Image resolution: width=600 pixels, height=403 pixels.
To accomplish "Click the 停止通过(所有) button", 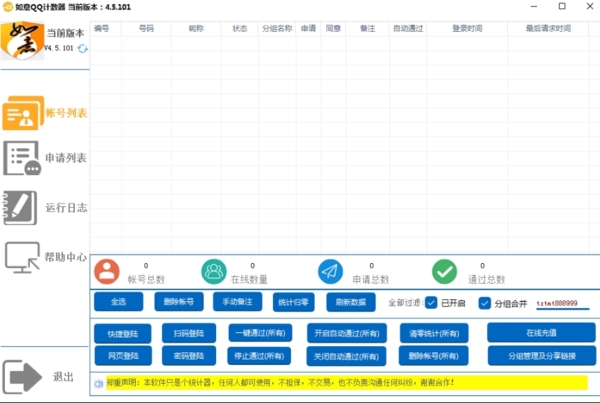I will pos(259,356).
